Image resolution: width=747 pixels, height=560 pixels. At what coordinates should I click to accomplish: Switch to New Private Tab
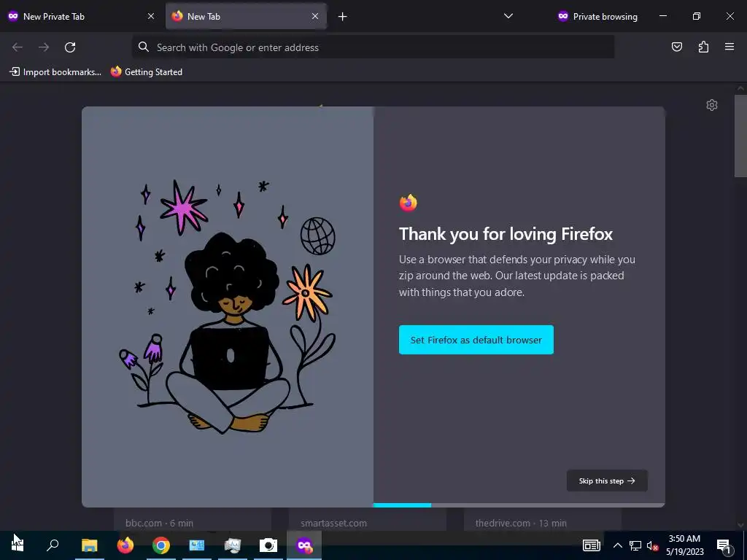point(82,16)
